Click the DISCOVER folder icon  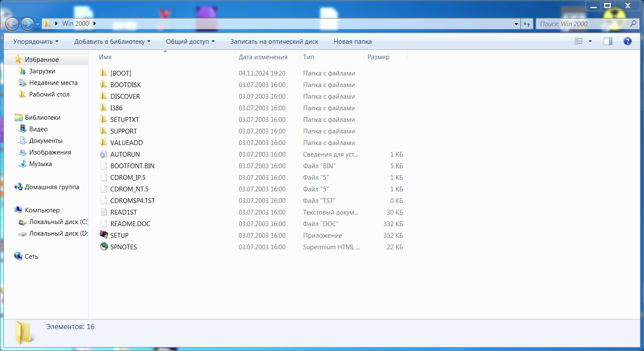point(103,96)
